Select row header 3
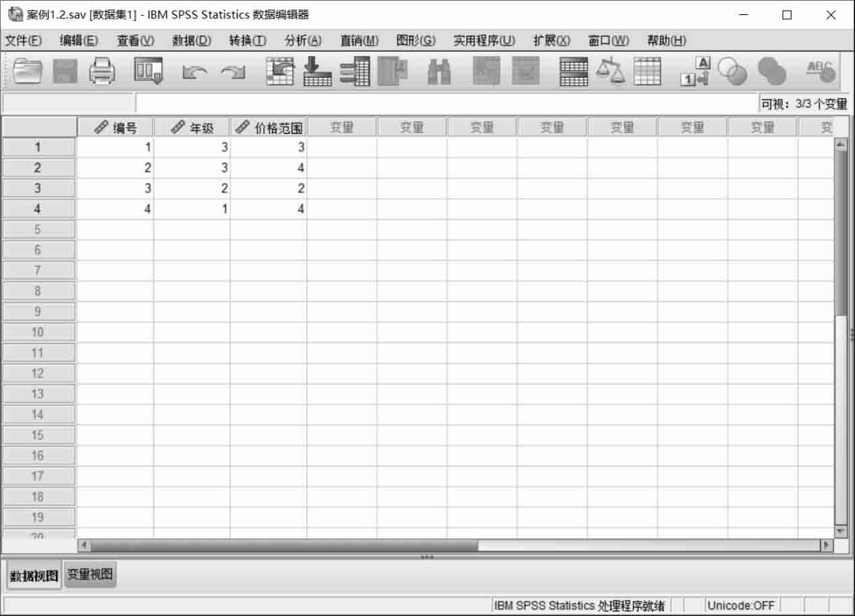 coord(38,188)
